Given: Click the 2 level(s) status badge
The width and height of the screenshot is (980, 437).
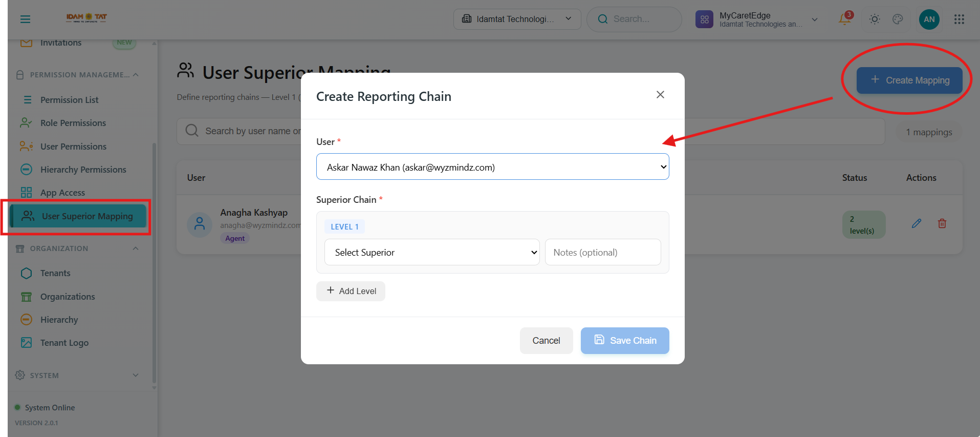Looking at the screenshot, I should click(864, 224).
